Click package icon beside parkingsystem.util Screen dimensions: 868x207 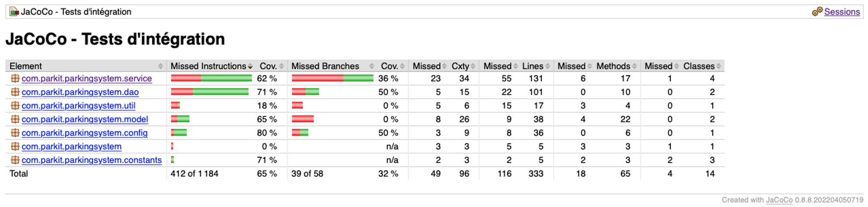click(15, 105)
